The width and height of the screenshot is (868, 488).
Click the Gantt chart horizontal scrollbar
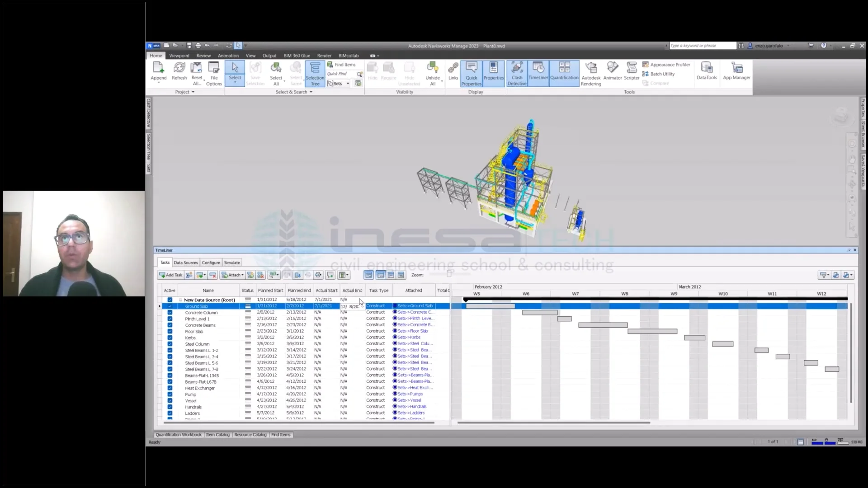click(554, 422)
